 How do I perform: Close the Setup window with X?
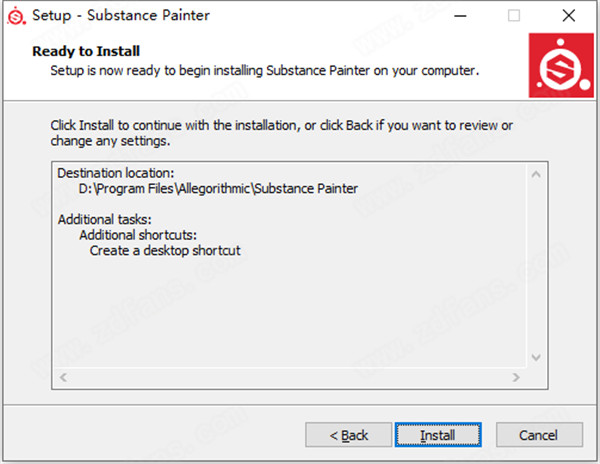(x=569, y=16)
